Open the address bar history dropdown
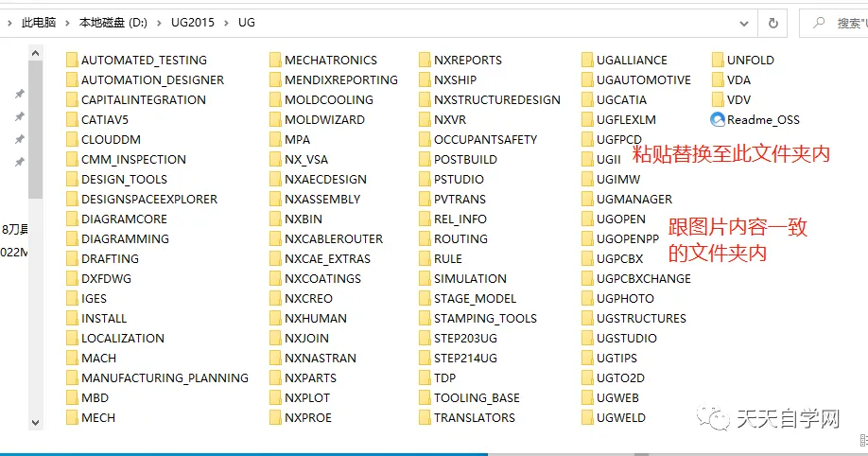868x456 pixels. [x=744, y=24]
